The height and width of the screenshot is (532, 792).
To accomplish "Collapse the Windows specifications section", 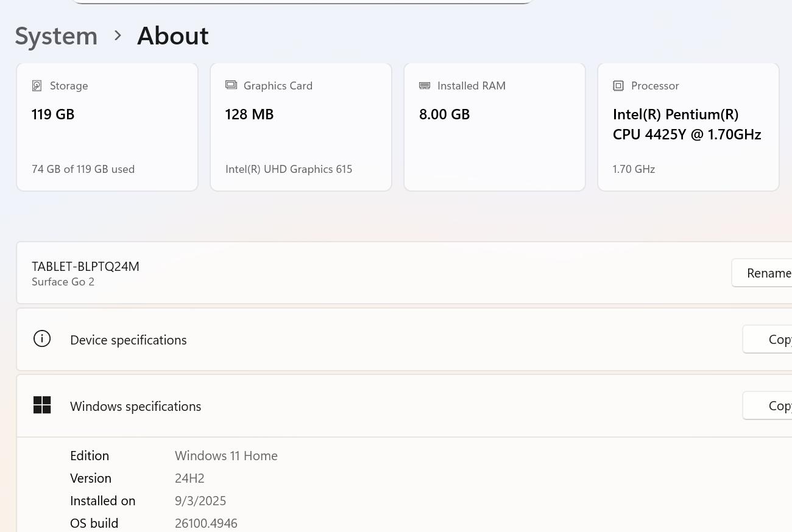I will click(405, 406).
